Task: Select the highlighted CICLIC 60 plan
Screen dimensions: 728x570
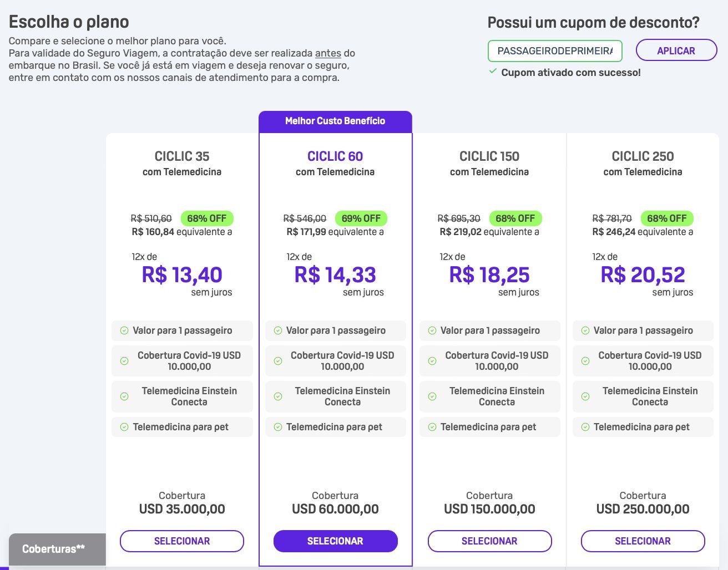Action: coord(335,541)
